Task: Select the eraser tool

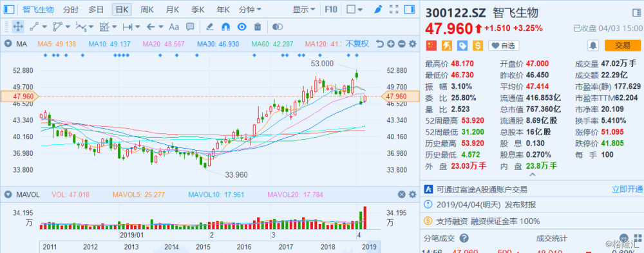Action: pyautogui.click(x=209, y=27)
